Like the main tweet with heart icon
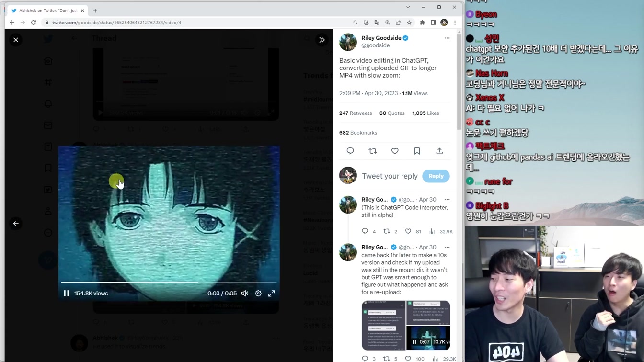Viewport: 644px width, 362px height. pyautogui.click(x=395, y=151)
